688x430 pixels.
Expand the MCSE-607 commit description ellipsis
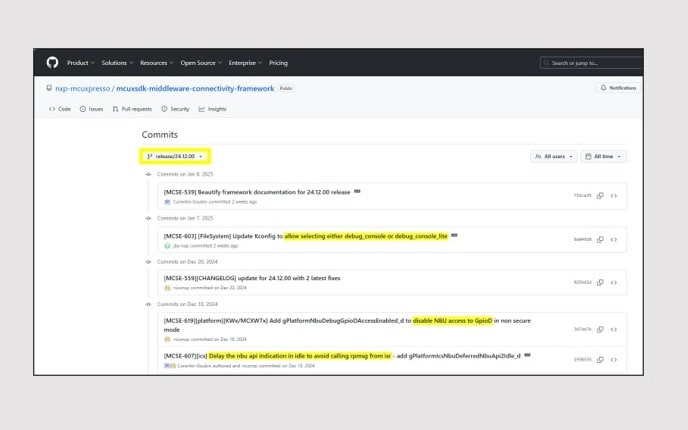click(527, 354)
